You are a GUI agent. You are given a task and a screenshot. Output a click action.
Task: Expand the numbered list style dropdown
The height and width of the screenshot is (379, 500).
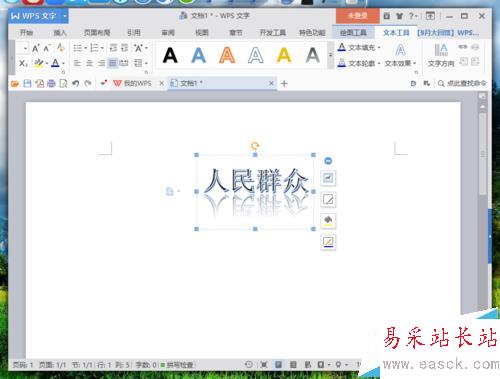coord(102,49)
